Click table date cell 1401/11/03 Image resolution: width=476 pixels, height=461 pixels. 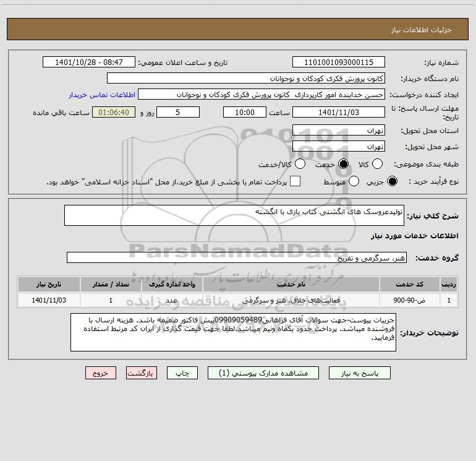tap(49, 300)
